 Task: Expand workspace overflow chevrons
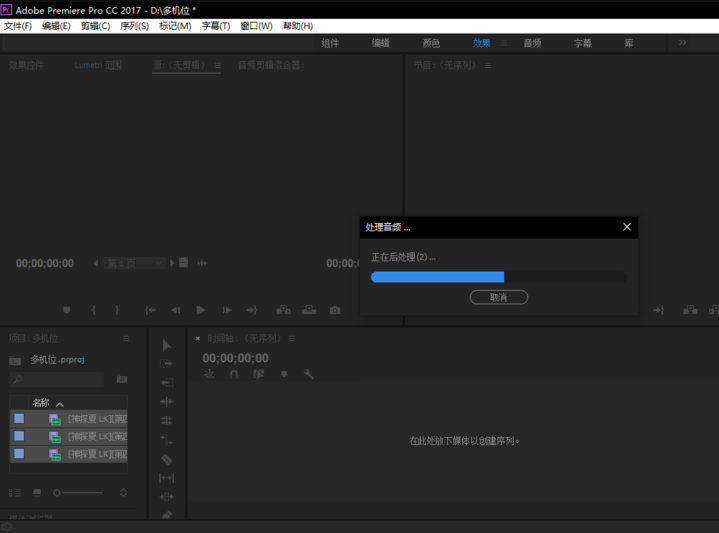pyautogui.click(x=683, y=43)
